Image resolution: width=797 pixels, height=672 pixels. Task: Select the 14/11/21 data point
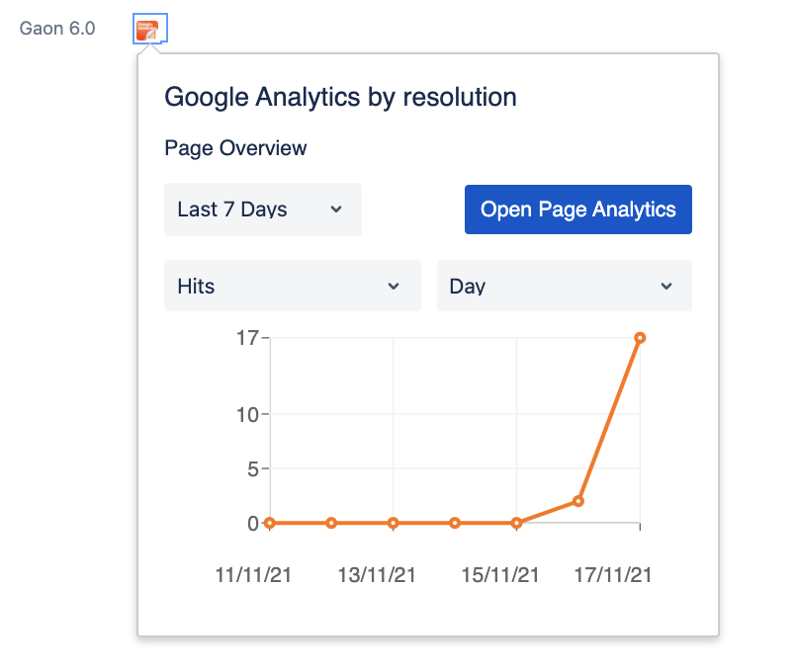(x=455, y=523)
